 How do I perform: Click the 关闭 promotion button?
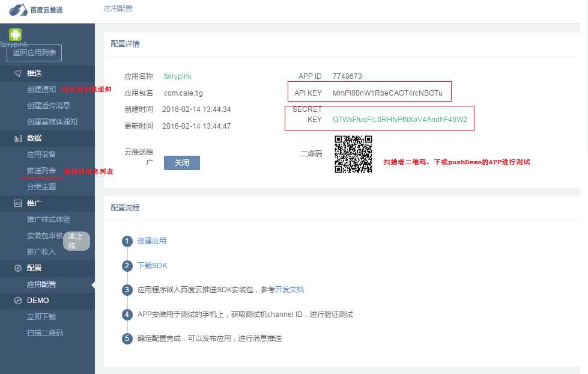(182, 163)
